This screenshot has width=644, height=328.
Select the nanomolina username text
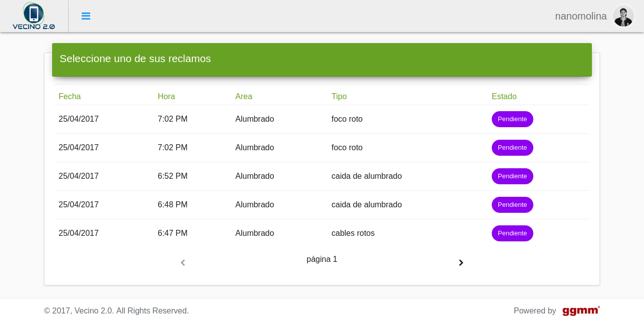tap(580, 16)
